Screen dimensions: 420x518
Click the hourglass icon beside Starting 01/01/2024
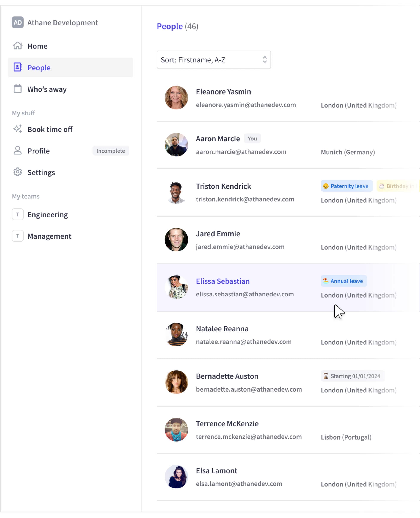point(326,376)
